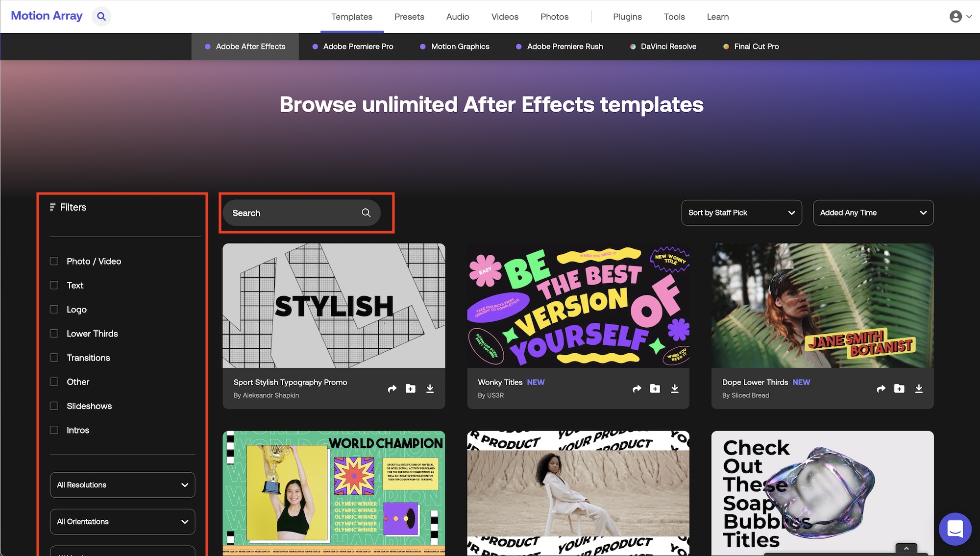Enable the Lower Thirds filter checkbox

pos(54,334)
